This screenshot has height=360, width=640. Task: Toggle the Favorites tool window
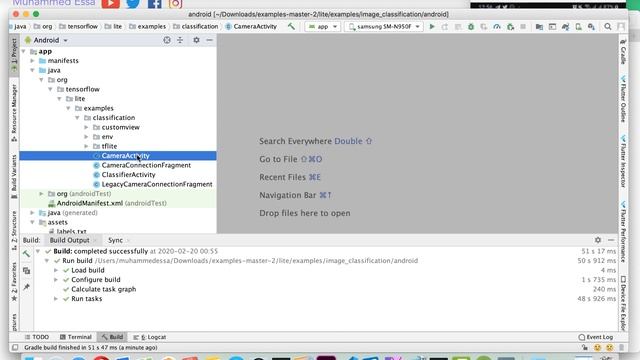click(x=14, y=282)
